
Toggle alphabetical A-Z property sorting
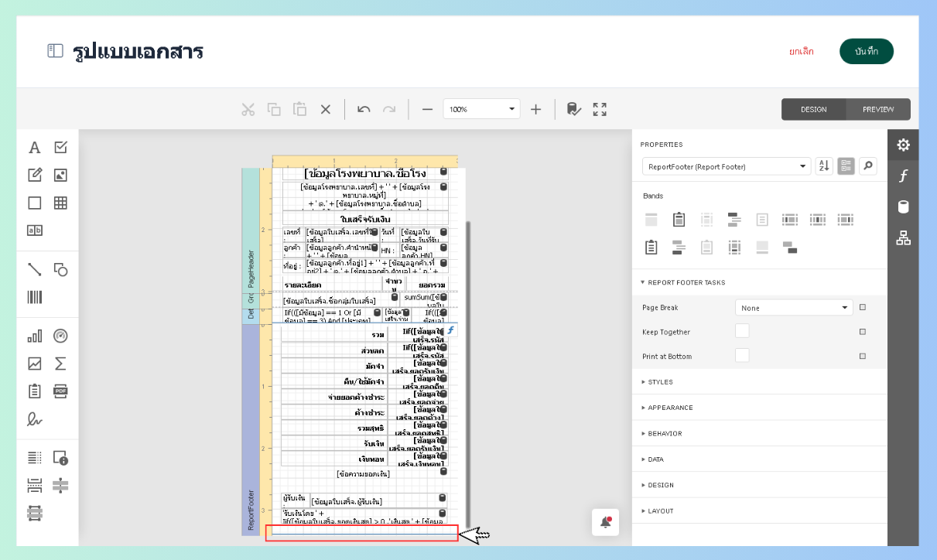click(x=824, y=166)
